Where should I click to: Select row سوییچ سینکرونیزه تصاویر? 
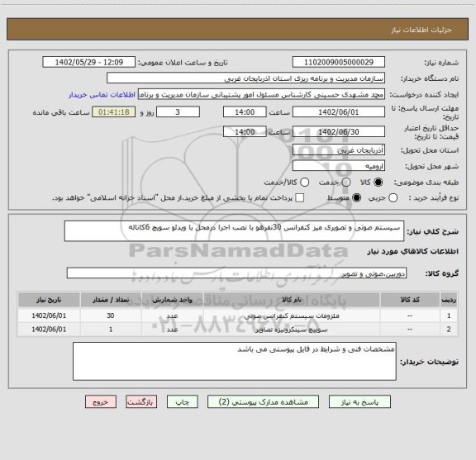[x=238, y=330]
